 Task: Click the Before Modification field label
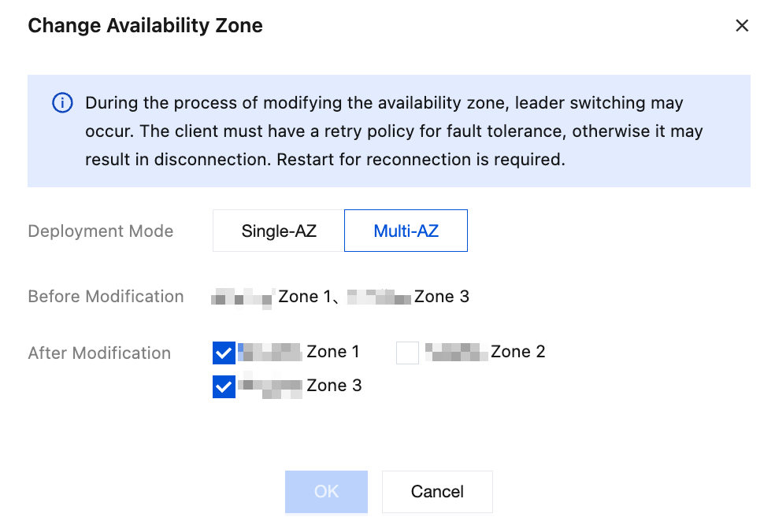(x=106, y=297)
